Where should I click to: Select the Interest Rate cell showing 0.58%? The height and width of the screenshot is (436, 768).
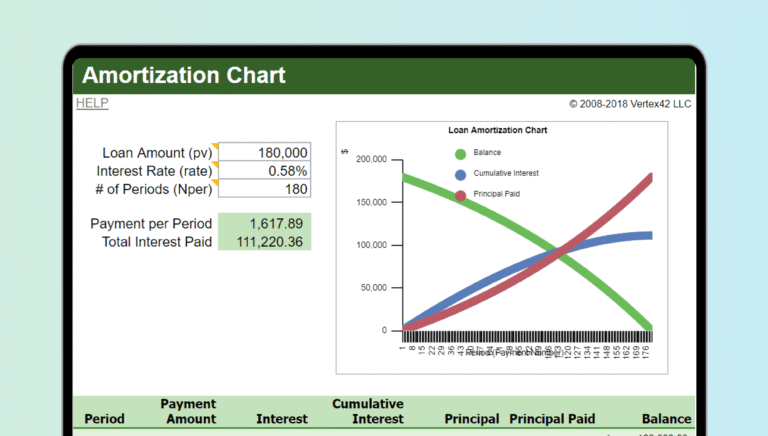(265, 171)
